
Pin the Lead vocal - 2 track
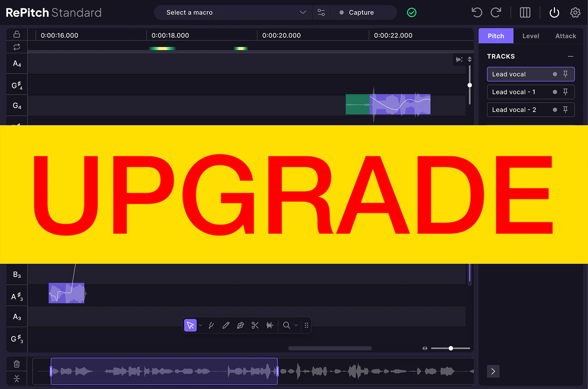(566, 110)
